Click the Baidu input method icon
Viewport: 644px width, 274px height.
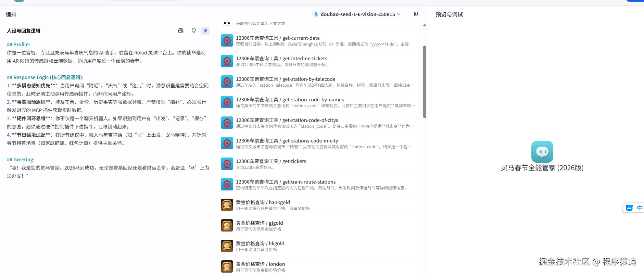[629, 208]
